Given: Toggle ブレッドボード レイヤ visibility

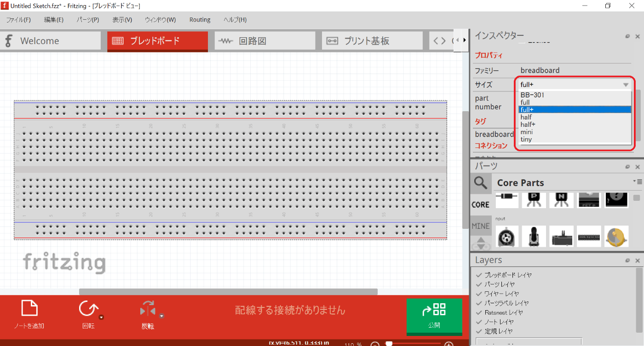Looking at the screenshot, I should 479,275.
